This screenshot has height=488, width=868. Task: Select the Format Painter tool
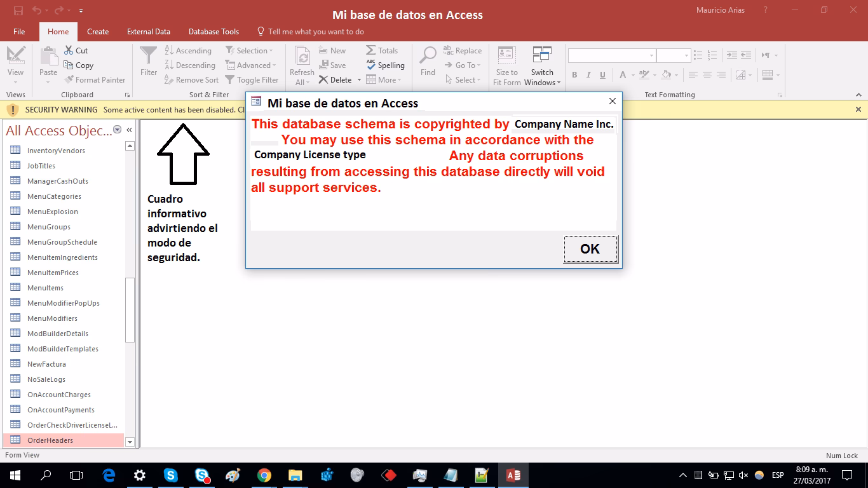point(95,80)
